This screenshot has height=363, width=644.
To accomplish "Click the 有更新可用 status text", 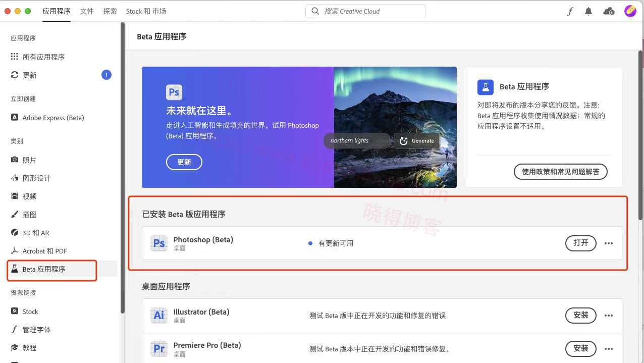I will [x=336, y=243].
